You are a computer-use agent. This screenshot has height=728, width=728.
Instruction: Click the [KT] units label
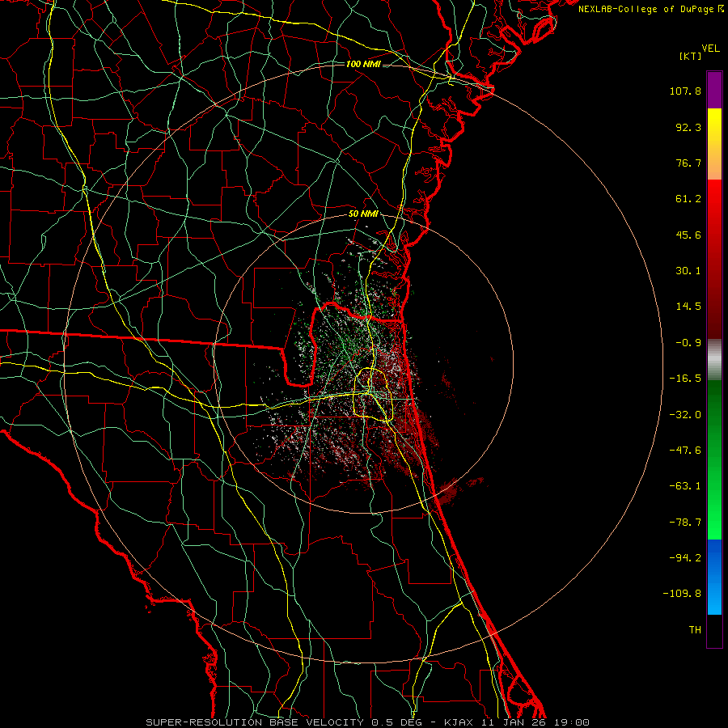[690, 56]
